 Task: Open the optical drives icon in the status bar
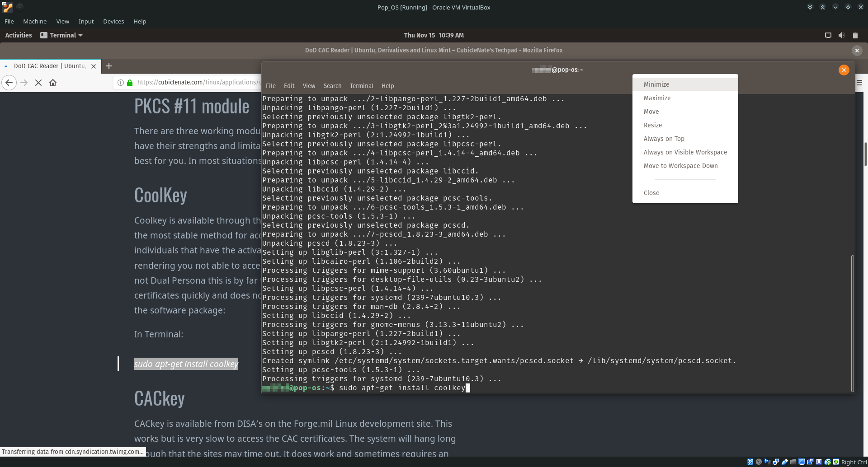pos(759,462)
